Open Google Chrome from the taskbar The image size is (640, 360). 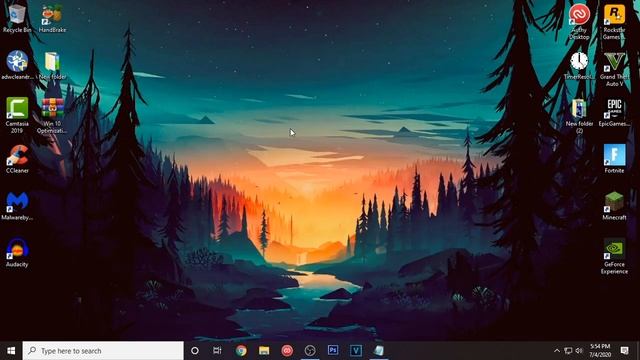tap(241, 351)
